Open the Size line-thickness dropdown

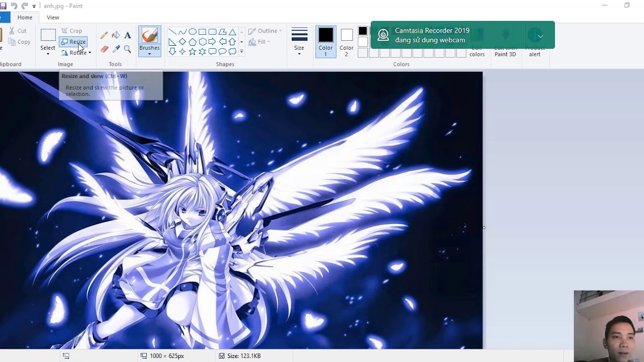pos(299,41)
